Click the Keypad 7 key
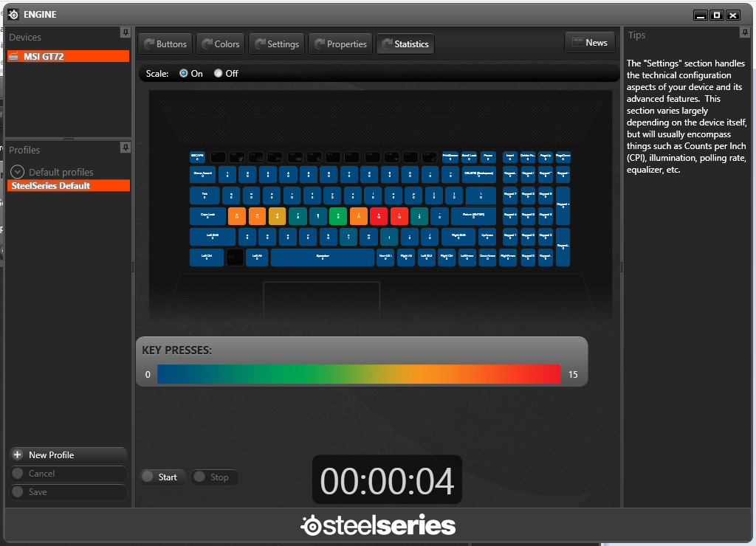This screenshot has height=546, width=756. click(510, 196)
